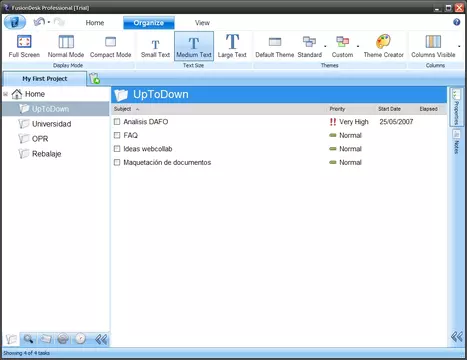The image size is (467, 360).
Task: Switch to Full Screen display mode
Action: click(x=24, y=46)
